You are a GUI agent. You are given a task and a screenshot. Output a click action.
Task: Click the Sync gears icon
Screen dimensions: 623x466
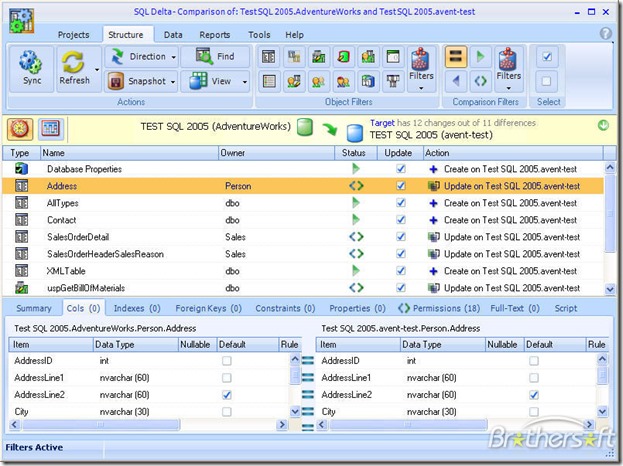[x=31, y=62]
